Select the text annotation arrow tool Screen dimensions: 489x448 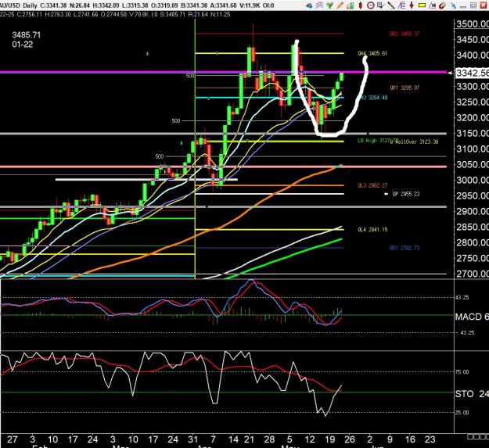point(381,5)
